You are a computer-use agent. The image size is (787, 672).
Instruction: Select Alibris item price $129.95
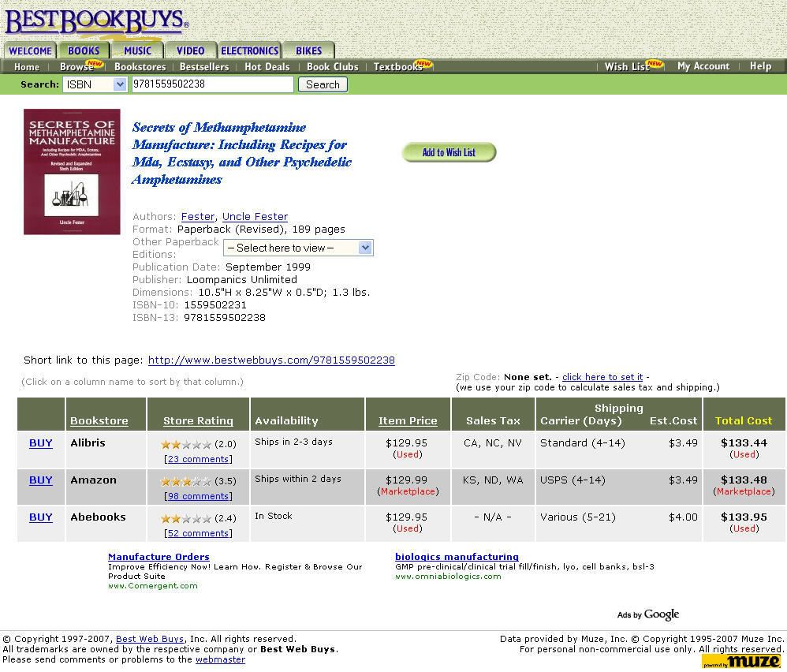coord(407,443)
